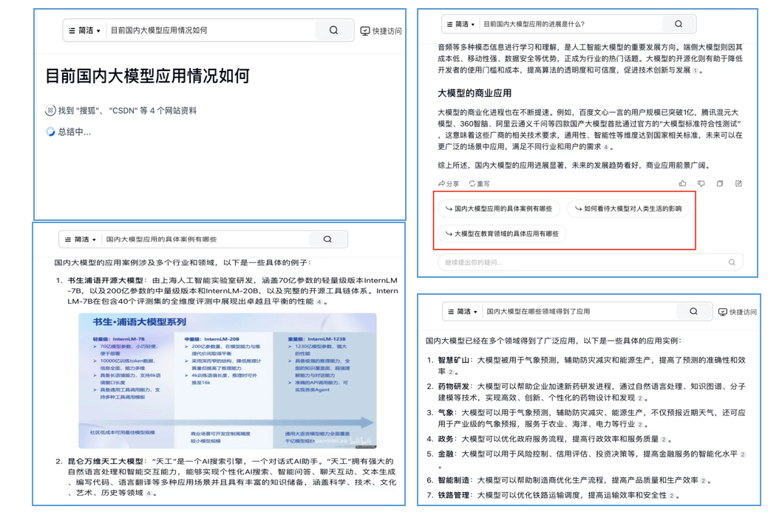Viewport: 779px width, 532px height.
Task: Expand 简洁 dropdown beside 国内大模型在哪些领域得到了应用
Action: coord(462,312)
